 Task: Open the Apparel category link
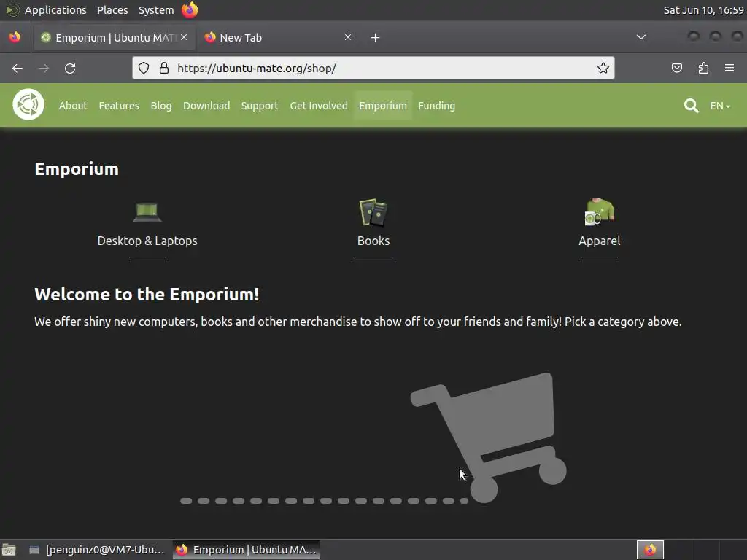[x=600, y=241]
